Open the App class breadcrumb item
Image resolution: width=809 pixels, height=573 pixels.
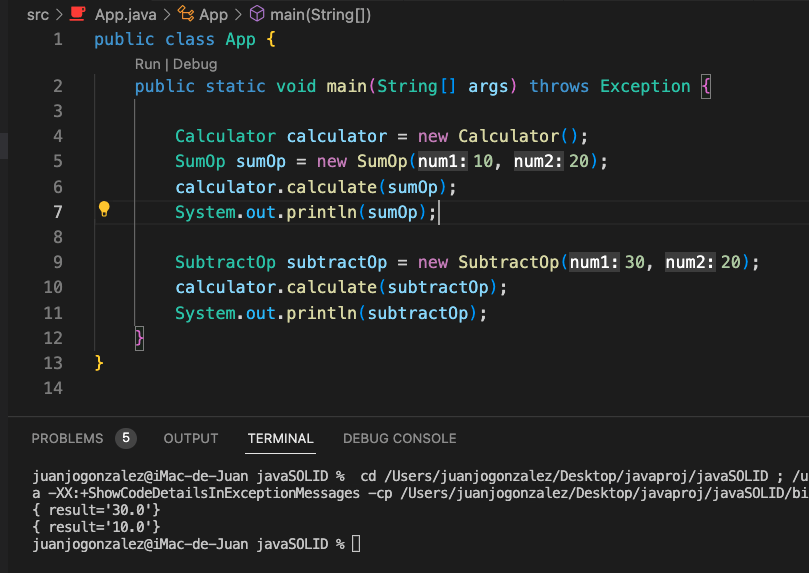point(214,14)
